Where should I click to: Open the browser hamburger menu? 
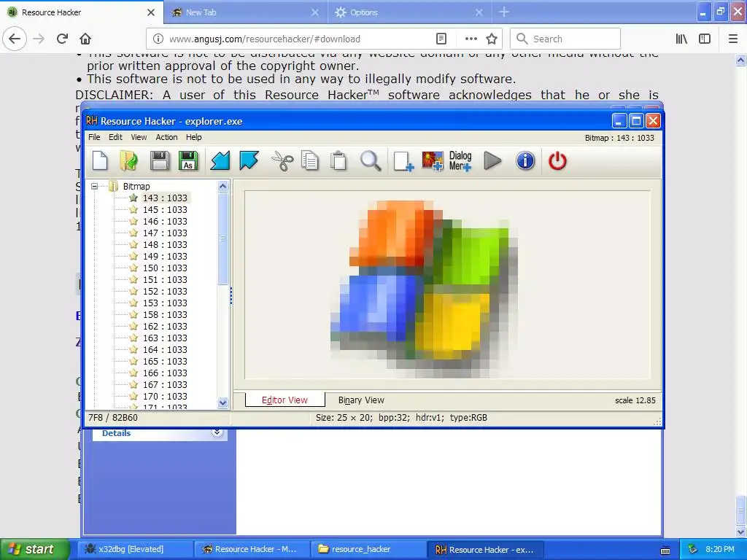click(x=733, y=39)
